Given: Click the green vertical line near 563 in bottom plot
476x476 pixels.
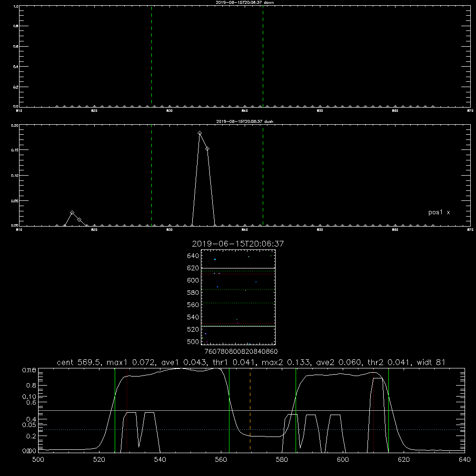Looking at the screenshot, I should (x=229, y=410).
